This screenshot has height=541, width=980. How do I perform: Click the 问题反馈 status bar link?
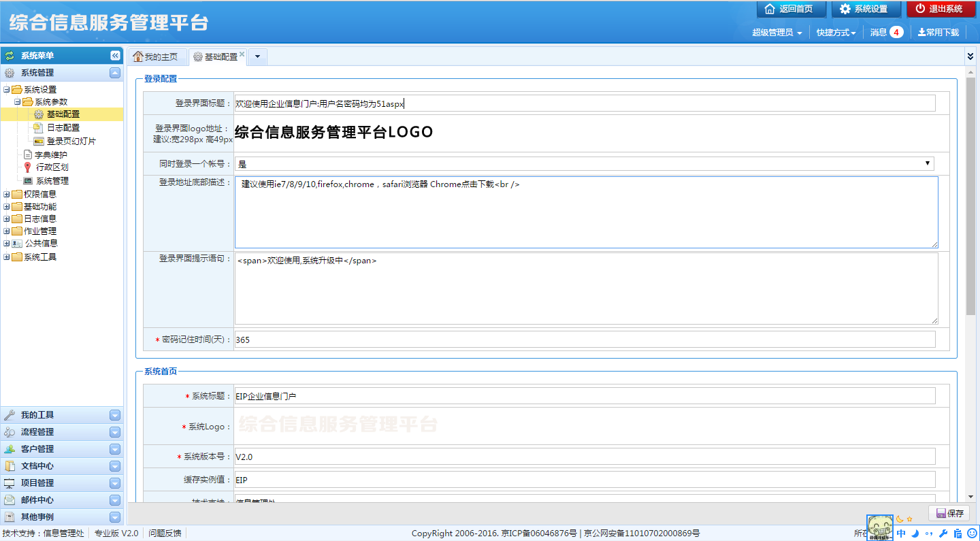click(165, 534)
